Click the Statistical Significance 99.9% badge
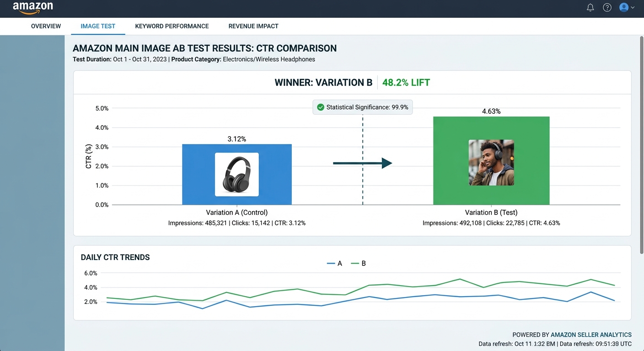The width and height of the screenshot is (644, 351). pyautogui.click(x=367, y=107)
